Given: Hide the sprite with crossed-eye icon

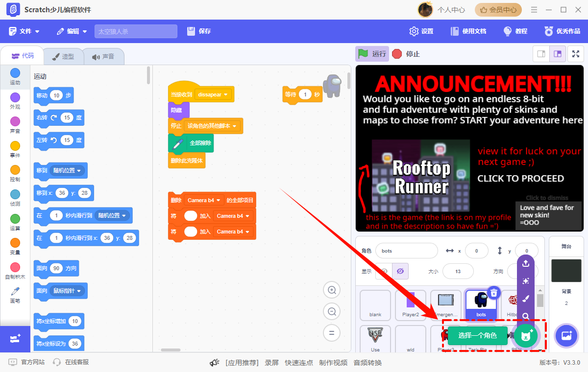Looking at the screenshot, I should [x=400, y=271].
